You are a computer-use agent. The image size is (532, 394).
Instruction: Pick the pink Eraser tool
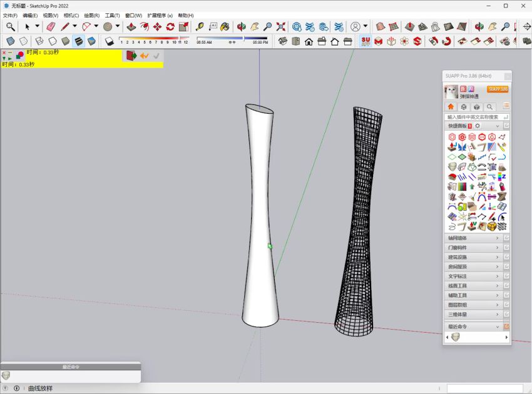(51, 26)
